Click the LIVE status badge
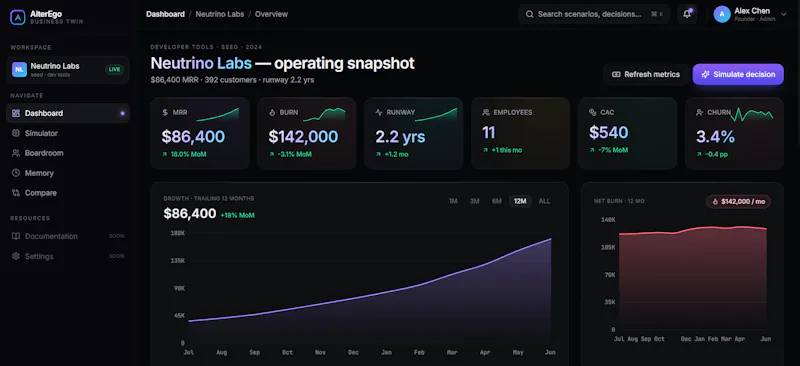The width and height of the screenshot is (800, 366). point(114,70)
